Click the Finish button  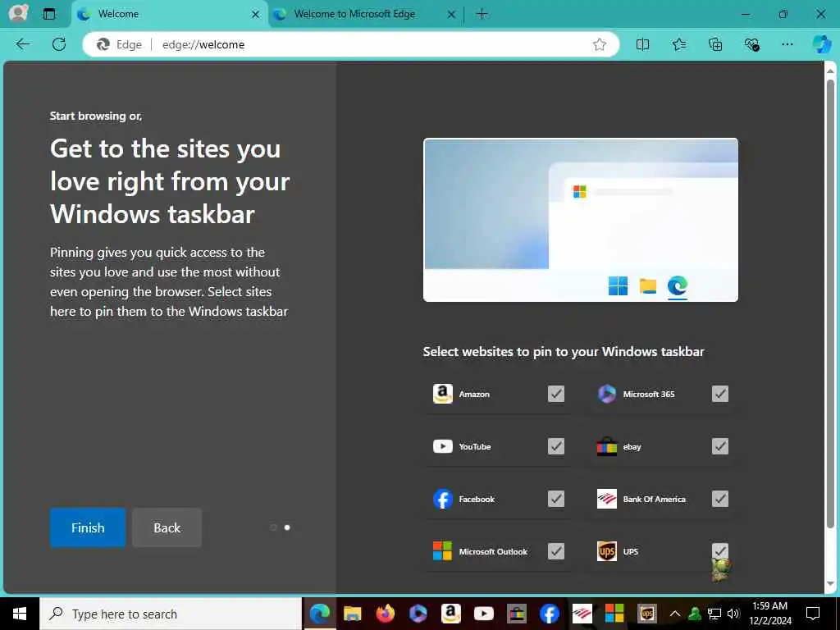[88, 527]
